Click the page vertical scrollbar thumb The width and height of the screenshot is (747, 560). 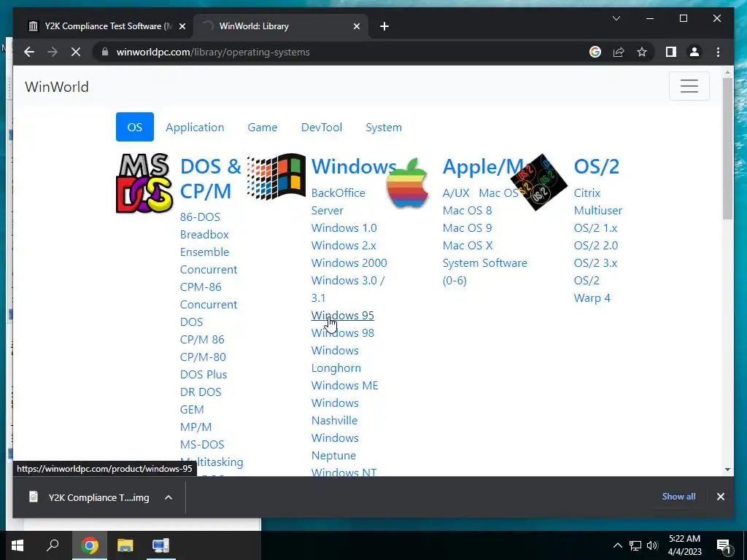[x=727, y=149]
